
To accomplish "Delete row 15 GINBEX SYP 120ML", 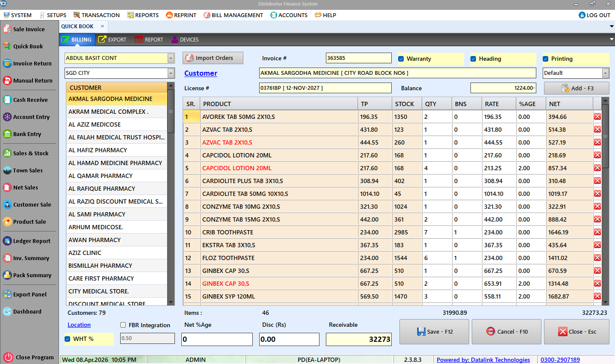I will pos(597,296).
